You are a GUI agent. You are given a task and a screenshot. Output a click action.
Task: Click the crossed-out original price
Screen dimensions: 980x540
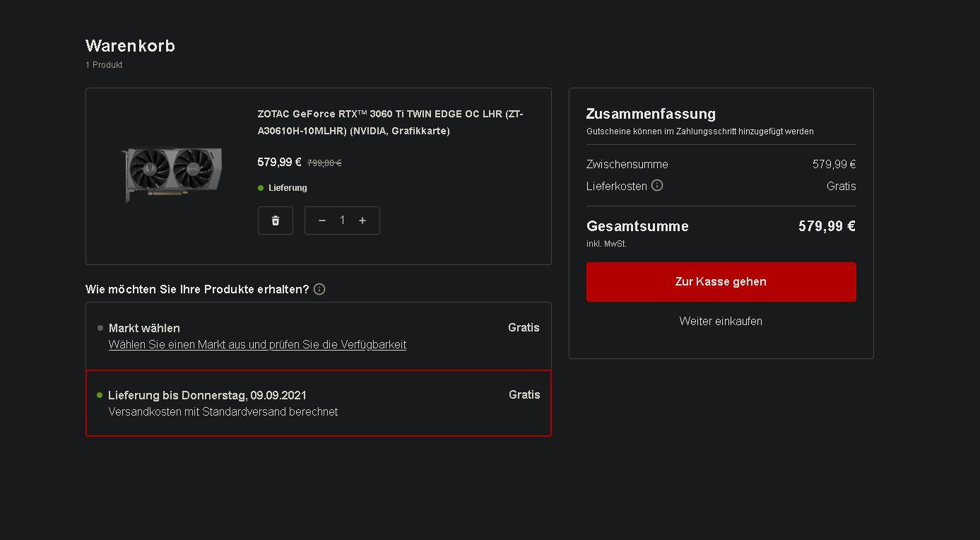tap(324, 163)
